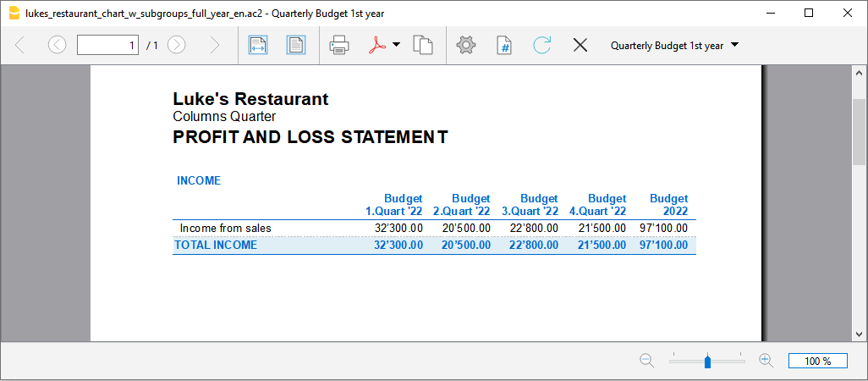Click the 100 % zoom percentage field

817,361
